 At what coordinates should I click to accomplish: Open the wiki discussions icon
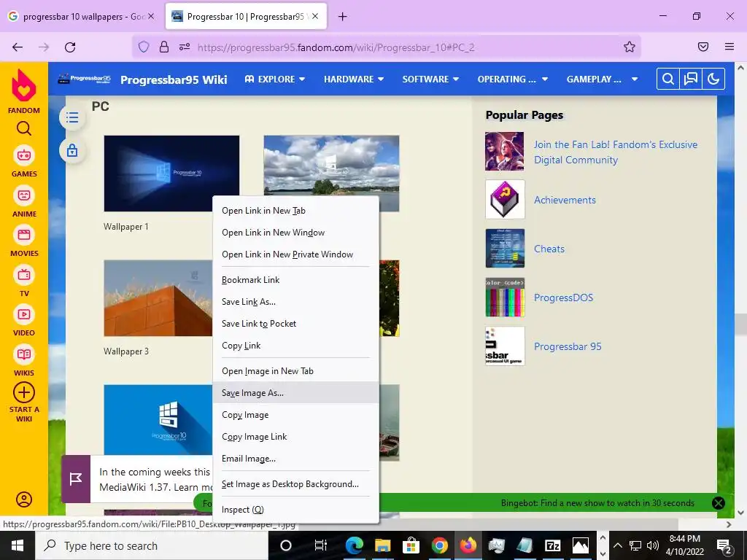tap(691, 79)
